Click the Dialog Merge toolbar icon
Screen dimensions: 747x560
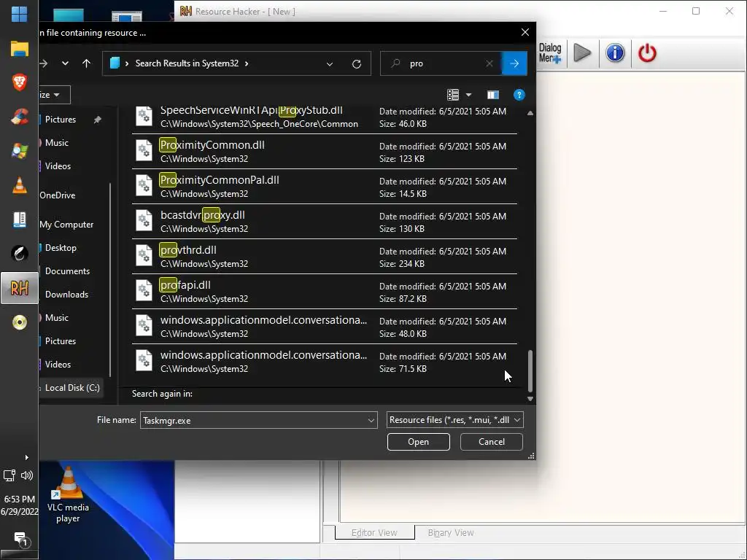click(550, 52)
